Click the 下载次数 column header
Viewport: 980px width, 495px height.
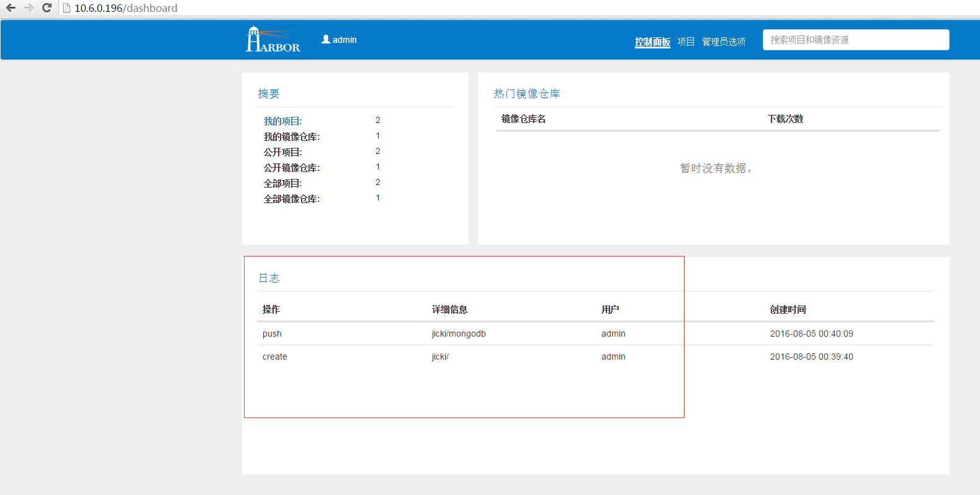(785, 119)
